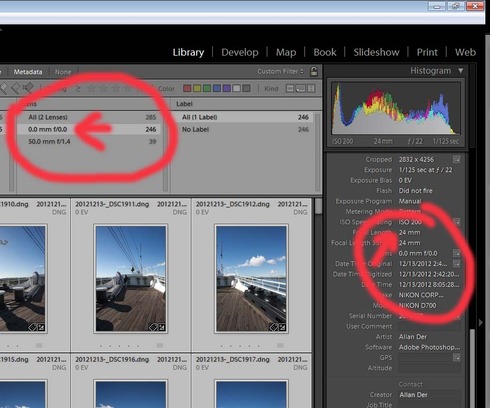Viewport: 490px width, 408px height.
Task: Switch to the Slideshow module
Action: click(376, 52)
